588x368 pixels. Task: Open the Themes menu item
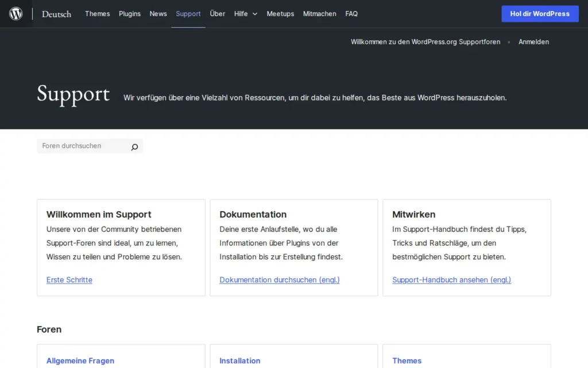98,14
